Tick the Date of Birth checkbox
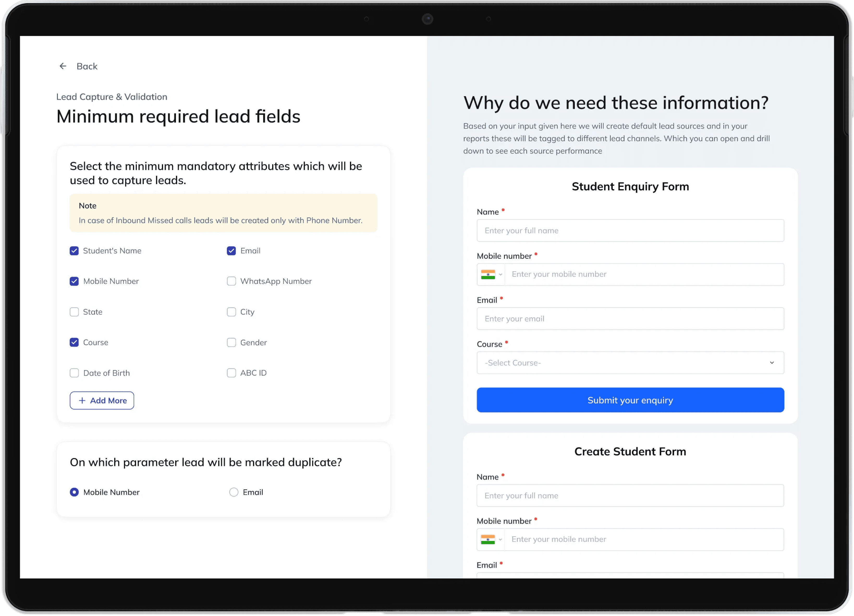Viewport: 854px width, 616px height. point(74,373)
